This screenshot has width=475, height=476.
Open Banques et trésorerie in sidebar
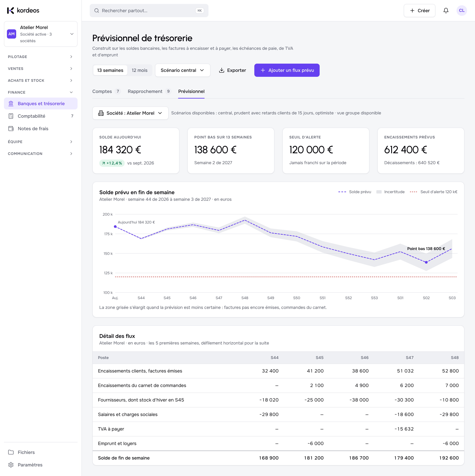[41, 104]
